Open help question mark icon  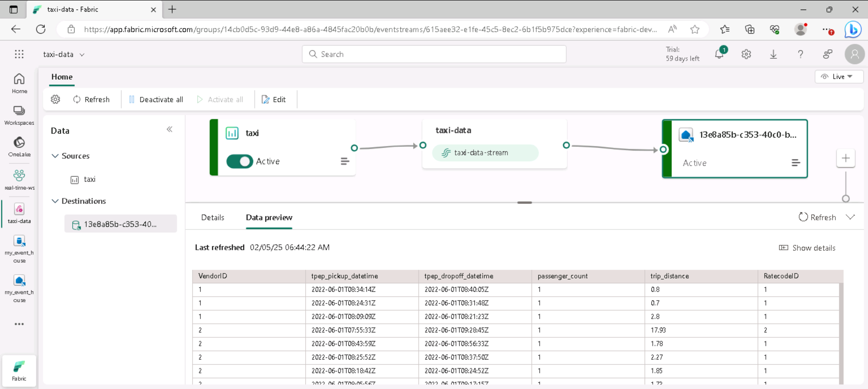click(801, 54)
